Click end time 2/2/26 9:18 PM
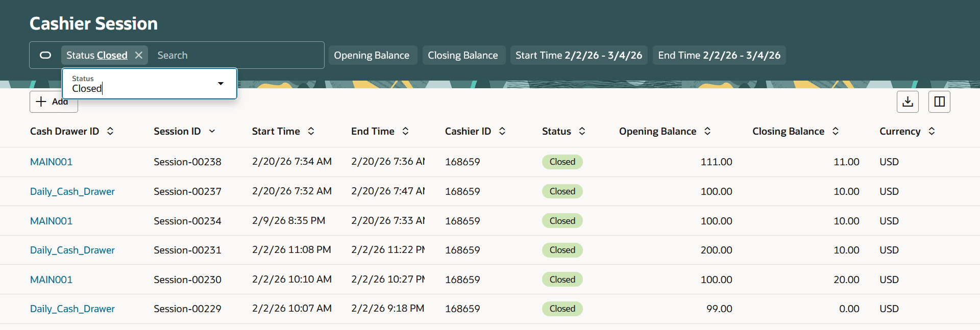The image size is (980, 330). pyautogui.click(x=387, y=309)
